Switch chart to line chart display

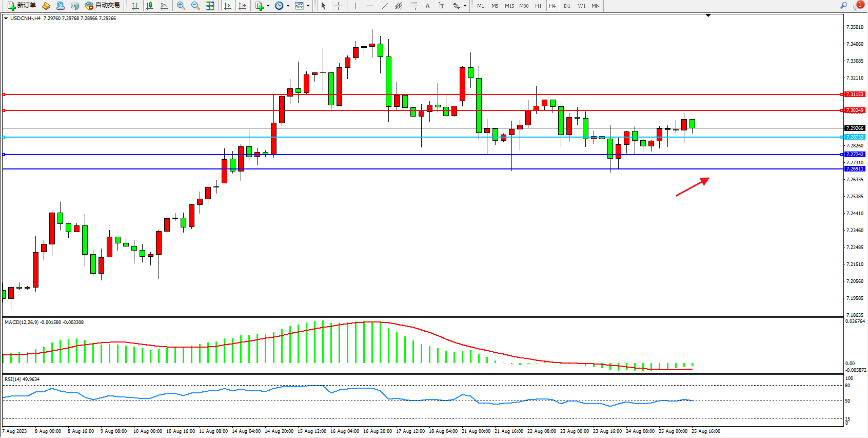(x=164, y=6)
